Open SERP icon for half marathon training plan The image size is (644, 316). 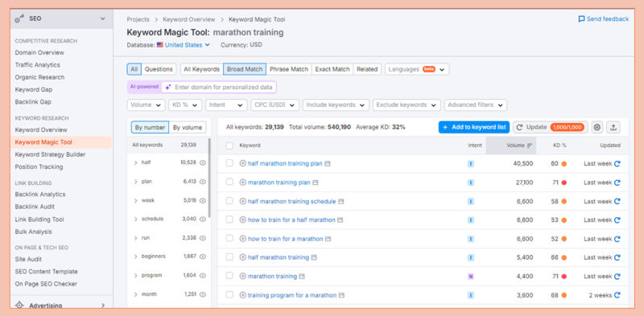(x=328, y=163)
